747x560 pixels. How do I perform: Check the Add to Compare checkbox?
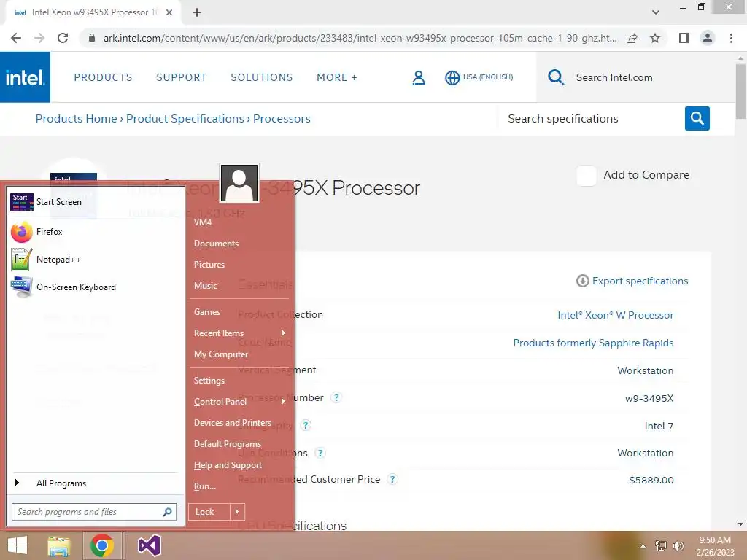point(586,176)
